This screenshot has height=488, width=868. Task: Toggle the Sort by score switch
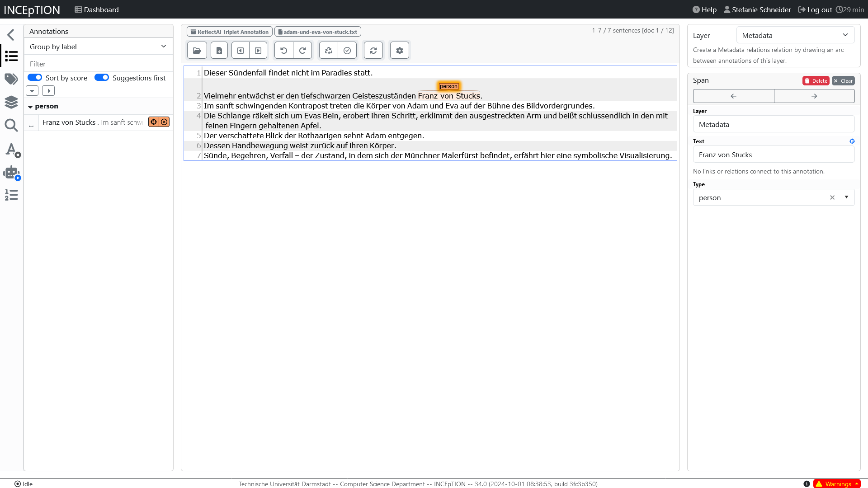pyautogui.click(x=35, y=78)
